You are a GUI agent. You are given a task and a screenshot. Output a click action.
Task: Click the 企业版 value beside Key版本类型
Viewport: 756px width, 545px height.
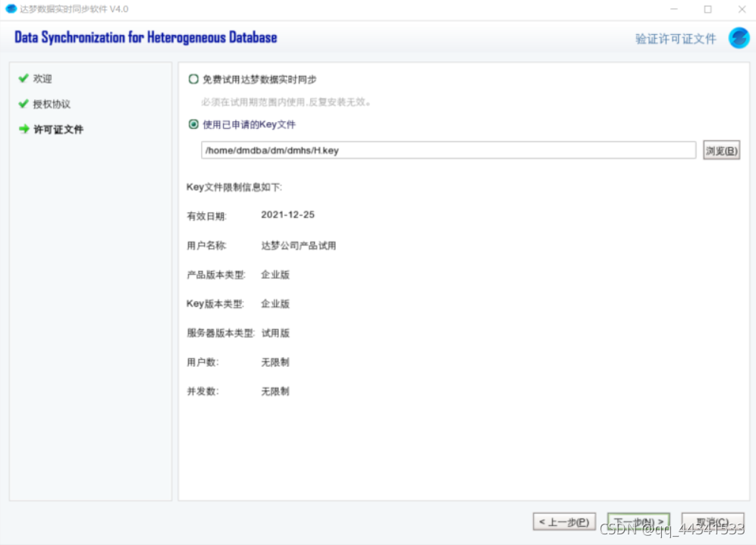tap(275, 304)
